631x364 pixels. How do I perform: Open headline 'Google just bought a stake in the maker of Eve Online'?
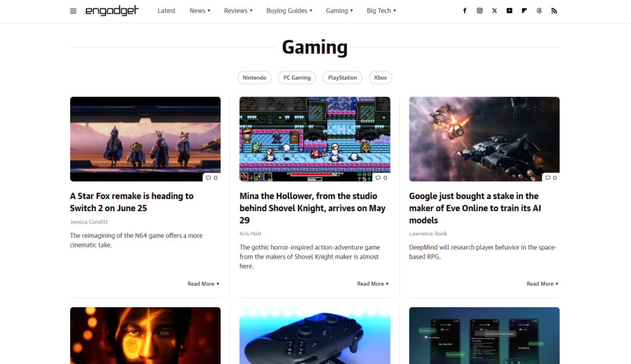tap(475, 208)
